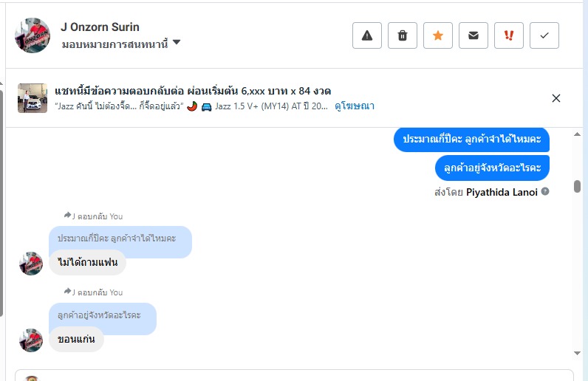Image resolution: width=588 pixels, height=381 pixels.
Task: Click the seen status icon beside Piyathida Lanoi
Action: point(545,192)
